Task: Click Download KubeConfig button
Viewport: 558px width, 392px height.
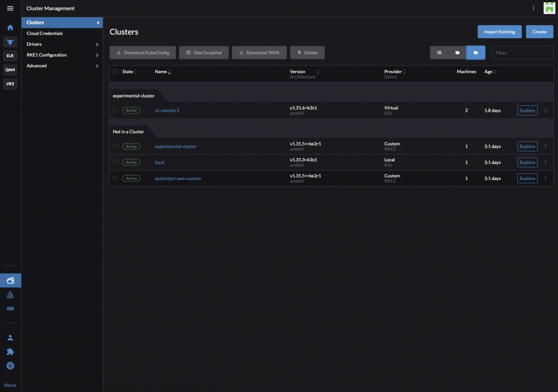Action: click(x=143, y=53)
